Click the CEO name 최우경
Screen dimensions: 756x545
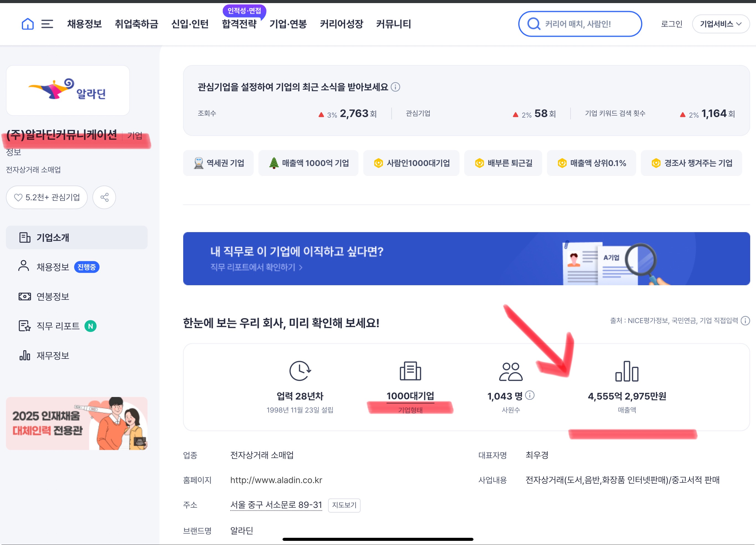(537, 455)
